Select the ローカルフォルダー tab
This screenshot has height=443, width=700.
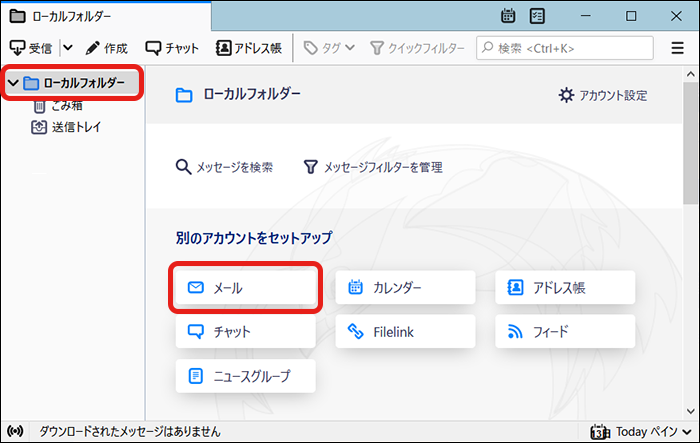[106, 17]
